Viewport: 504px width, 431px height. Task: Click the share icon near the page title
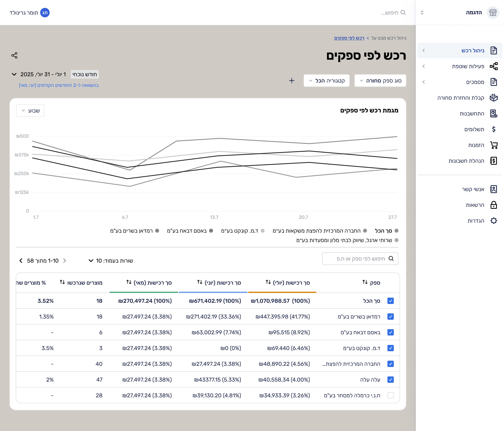14,56
